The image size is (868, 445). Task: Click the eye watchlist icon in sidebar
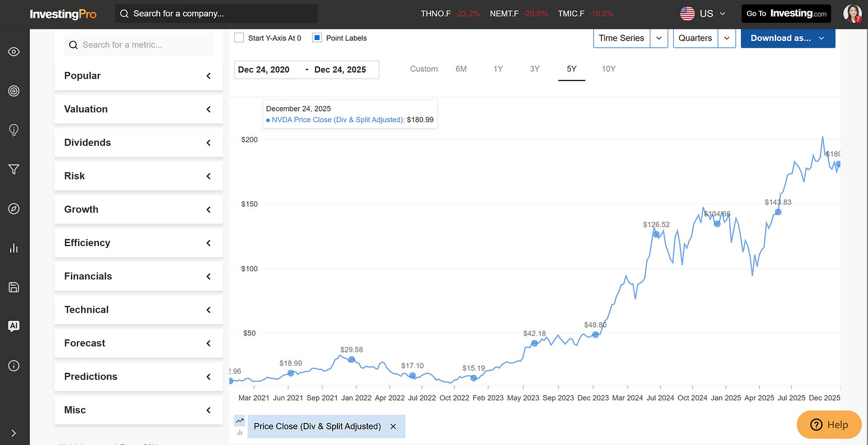tap(14, 52)
